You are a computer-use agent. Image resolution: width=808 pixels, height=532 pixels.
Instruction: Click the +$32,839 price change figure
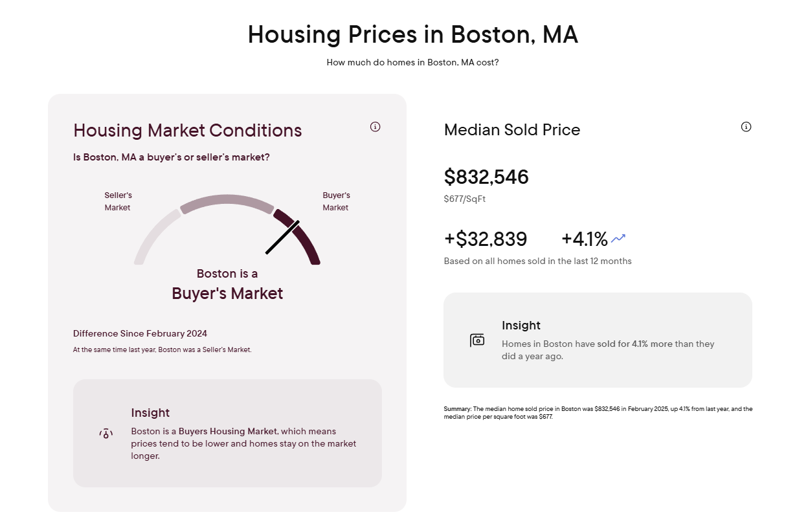[x=486, y=239]
